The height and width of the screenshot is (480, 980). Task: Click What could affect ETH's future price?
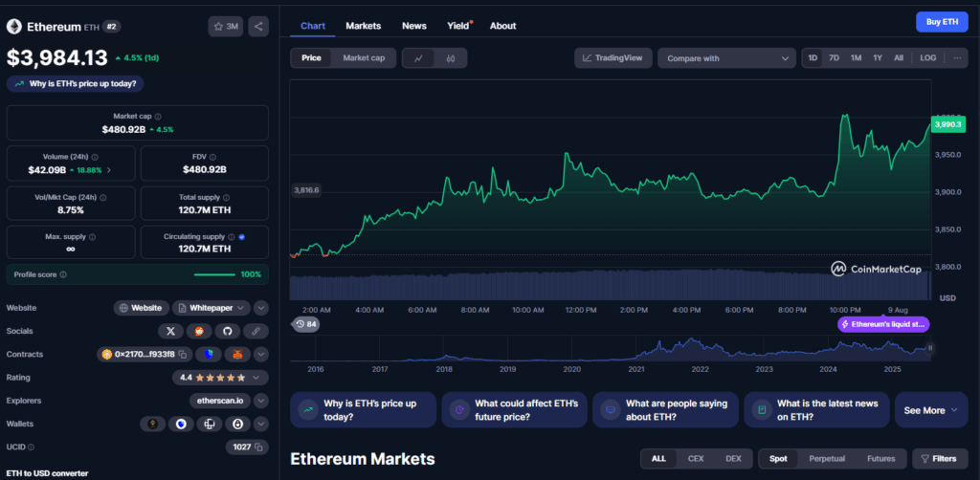point(514,410)
